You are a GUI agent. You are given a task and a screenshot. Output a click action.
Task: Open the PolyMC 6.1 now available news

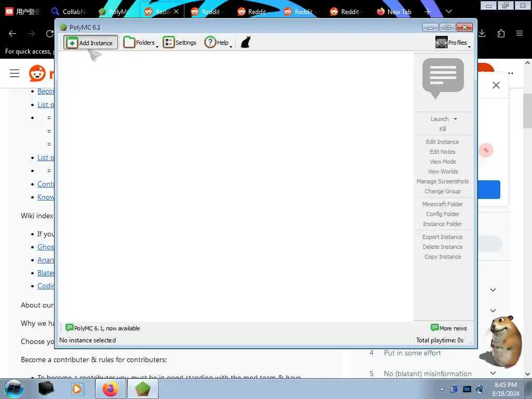pyautogui.click(x=103, y=328)
